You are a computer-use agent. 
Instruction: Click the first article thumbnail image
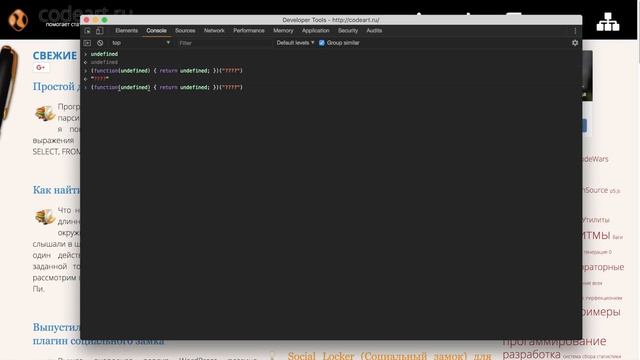click(x=45, y=113)
